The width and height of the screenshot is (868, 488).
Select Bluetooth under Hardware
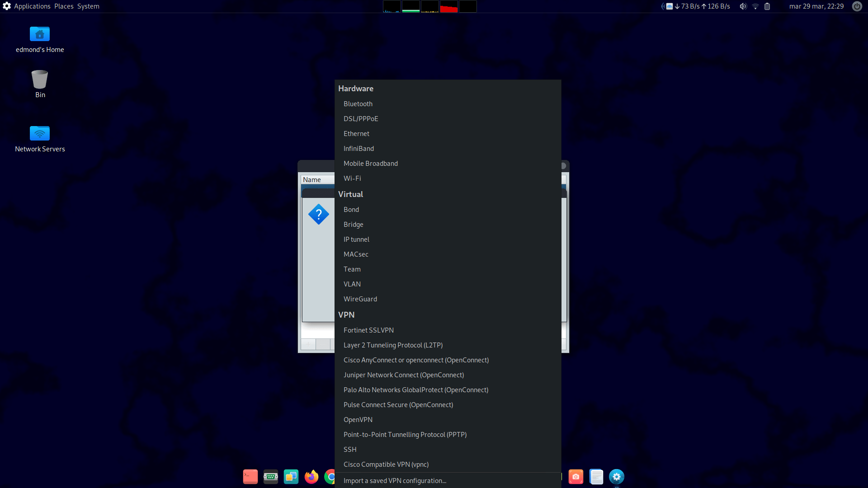pyautogui.click(x=358, y=103)
